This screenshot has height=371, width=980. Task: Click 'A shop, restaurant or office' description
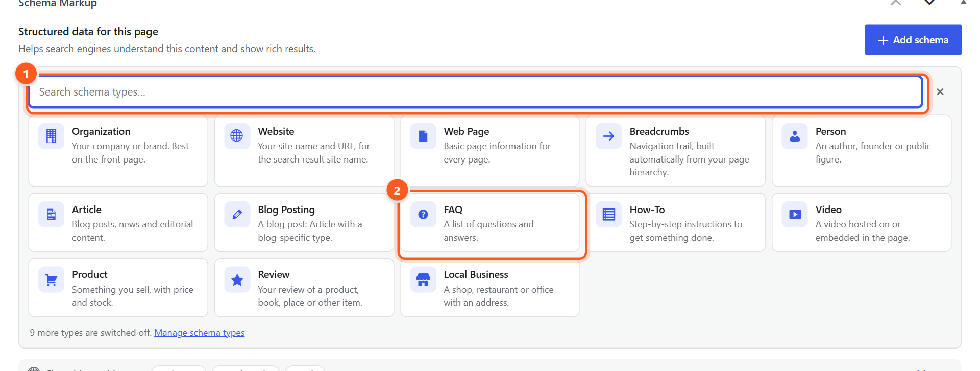pos(499,296)
